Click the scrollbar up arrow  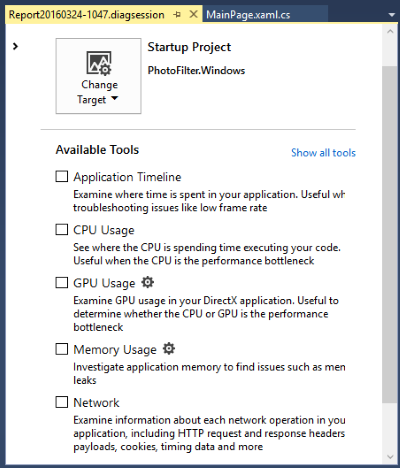tap(390, 32)
